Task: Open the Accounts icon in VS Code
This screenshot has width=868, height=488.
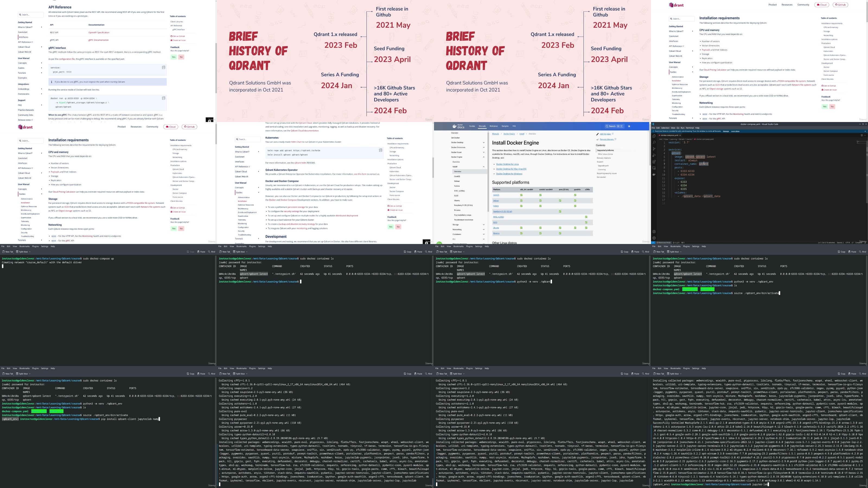Action: click(654, 232)
